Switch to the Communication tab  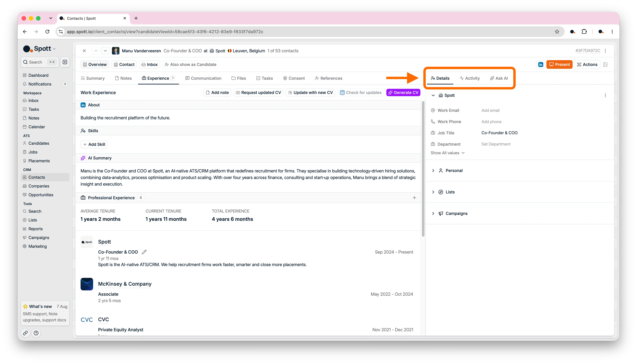(x=203, y=78)
